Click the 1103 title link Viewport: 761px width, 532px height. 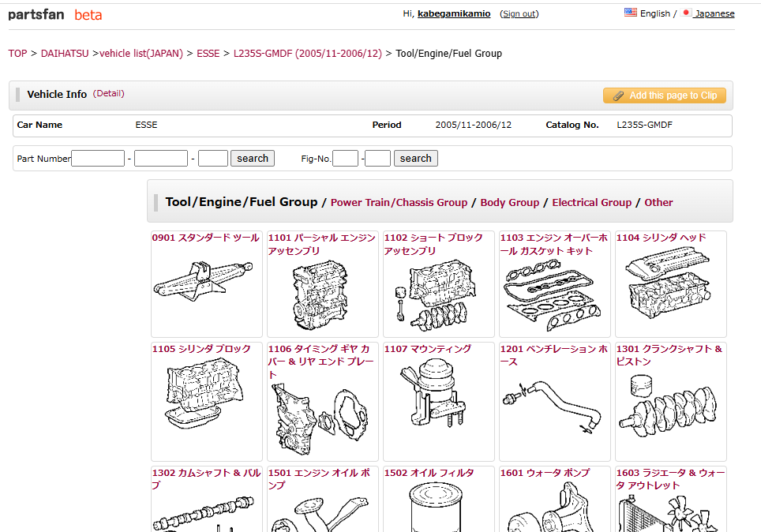pyautogui.click(x=553, y=244)
